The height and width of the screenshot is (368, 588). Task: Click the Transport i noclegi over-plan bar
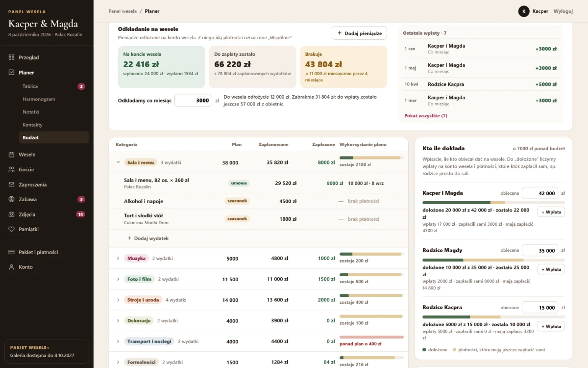(371, 337)
